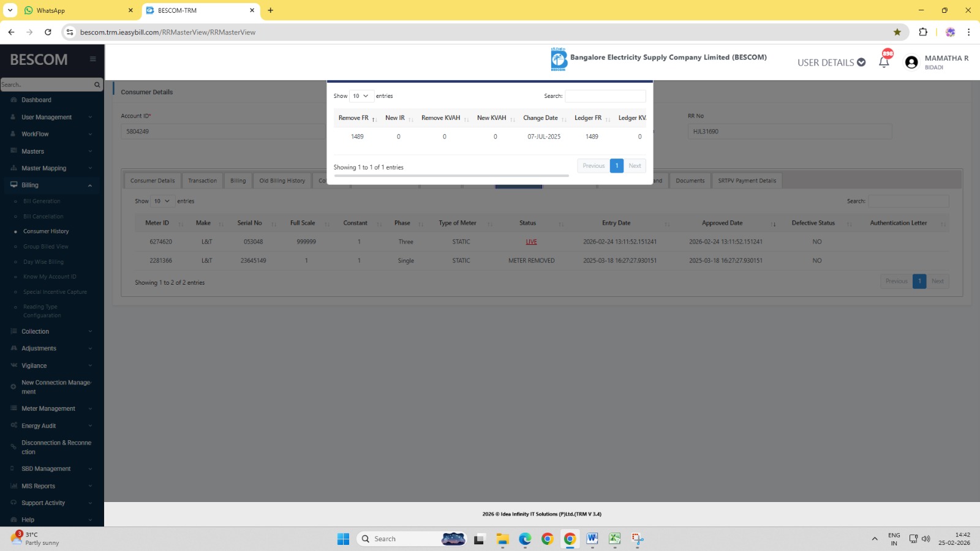Click the popup Search input field
Viewport: 980px width, 551px height.
(x=605, y=96)
